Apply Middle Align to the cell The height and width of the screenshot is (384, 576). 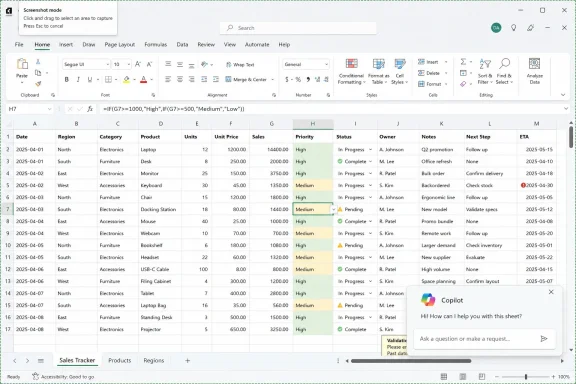point(180,64)
